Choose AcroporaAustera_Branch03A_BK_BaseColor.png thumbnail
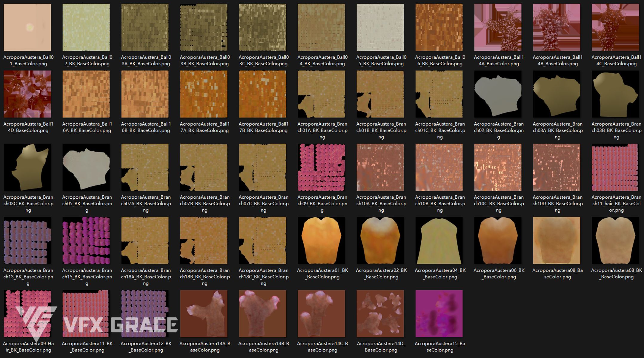The height and width of the screenshot is (358, 644). (x=557, y=94)
